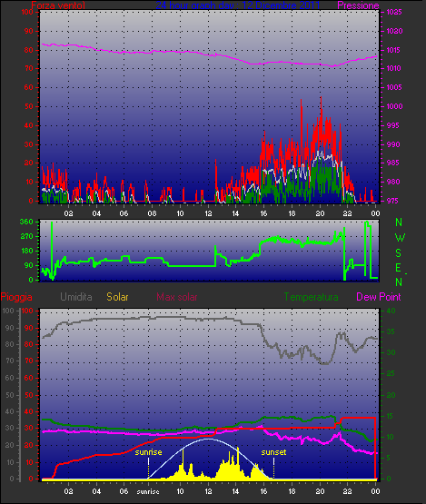Screen dimensions: 426x504
Task: Click the 24 hour graph day title
Action: [238, 5]
